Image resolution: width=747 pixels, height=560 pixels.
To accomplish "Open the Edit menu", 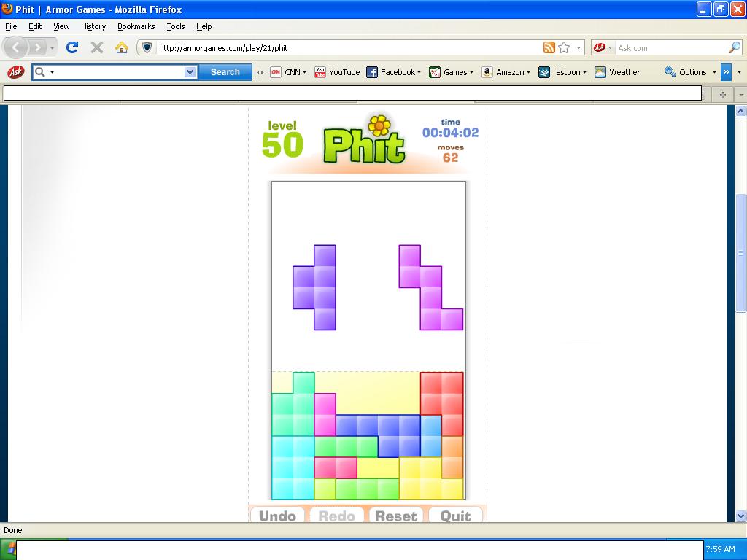I will click(35, 26).
